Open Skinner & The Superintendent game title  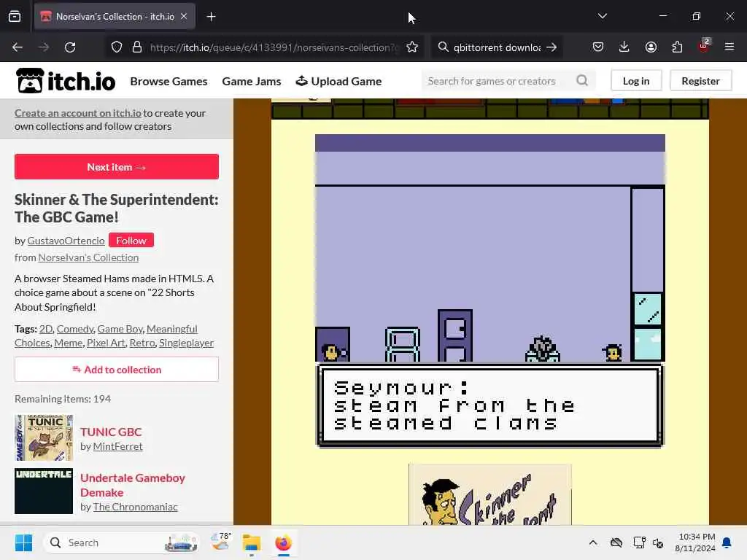(x=117, y=208)
